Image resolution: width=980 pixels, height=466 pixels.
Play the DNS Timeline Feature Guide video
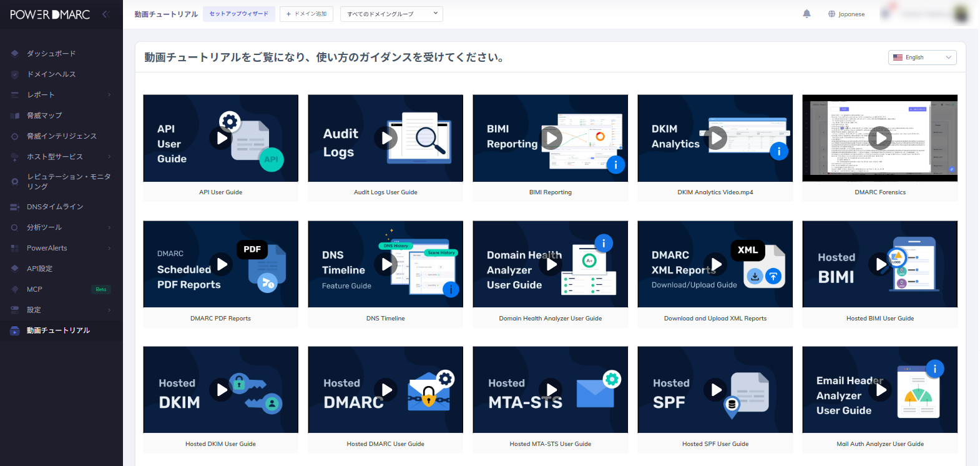coord(386,264)
